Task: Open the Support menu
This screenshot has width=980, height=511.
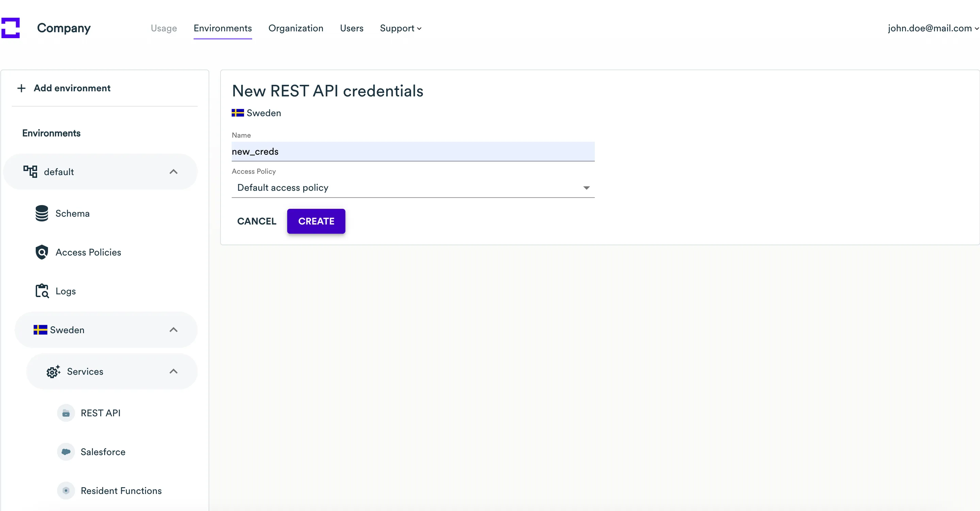Action: click(x=400, y=28)
